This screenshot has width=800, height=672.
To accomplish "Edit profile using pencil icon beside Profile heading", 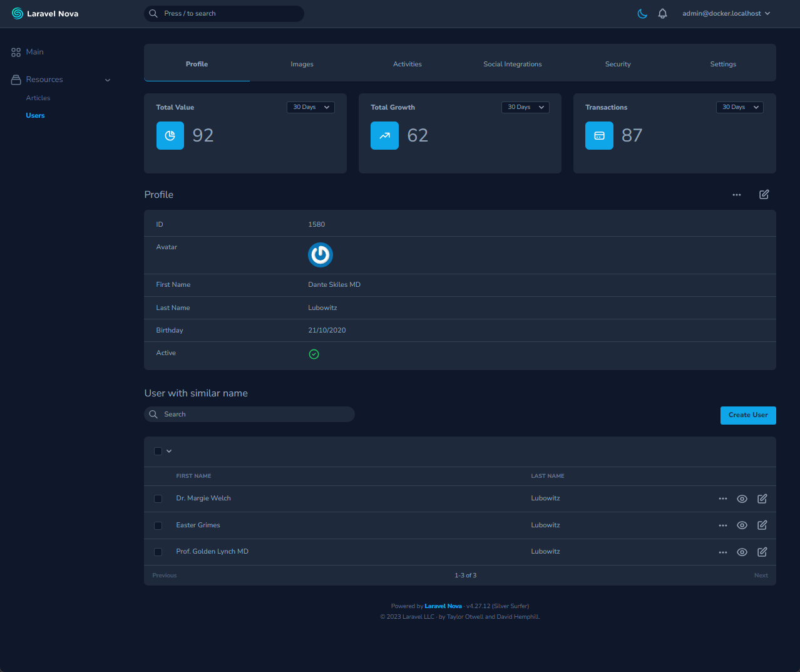I will (x=764, y=195).
